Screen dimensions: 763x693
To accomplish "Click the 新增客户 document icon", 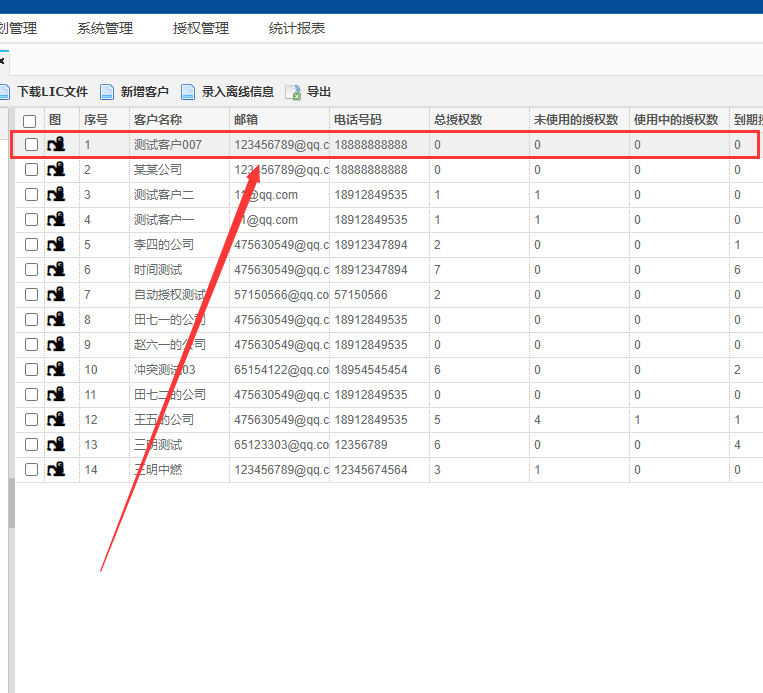I will [108, 92].
